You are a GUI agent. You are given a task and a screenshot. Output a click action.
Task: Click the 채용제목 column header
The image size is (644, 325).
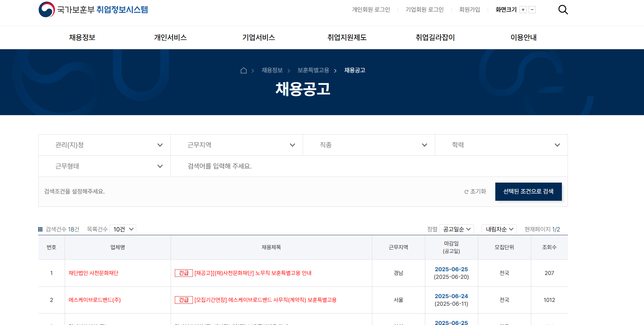[271, 247]
